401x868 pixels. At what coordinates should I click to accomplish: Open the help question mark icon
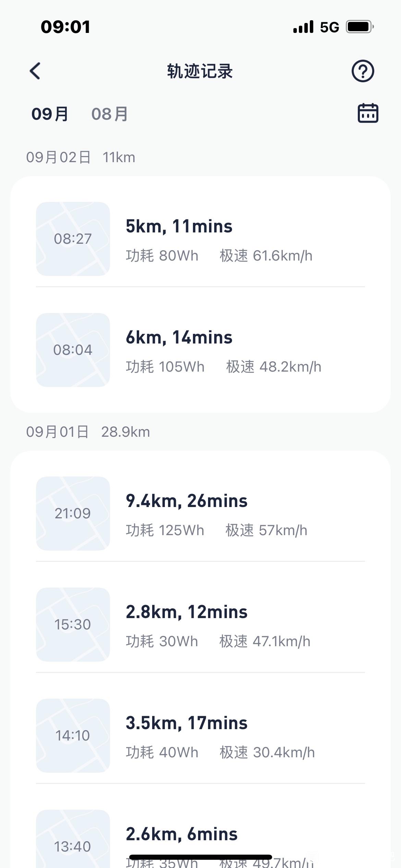363,71
